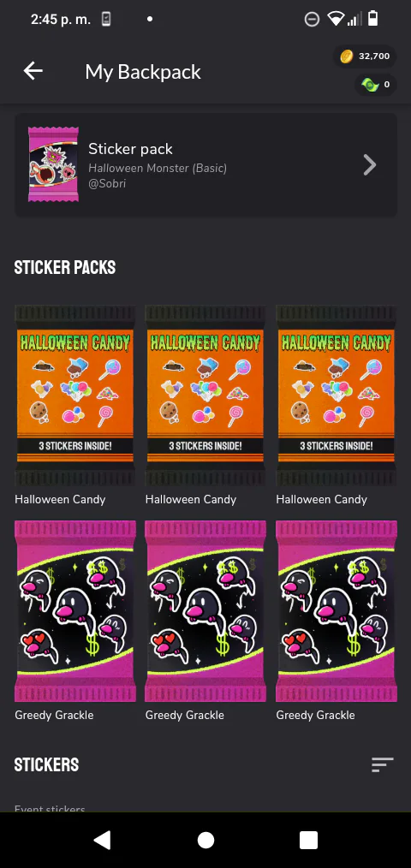
Task: Tap the STICKER PACKS section heading
Action: point(65,267)
